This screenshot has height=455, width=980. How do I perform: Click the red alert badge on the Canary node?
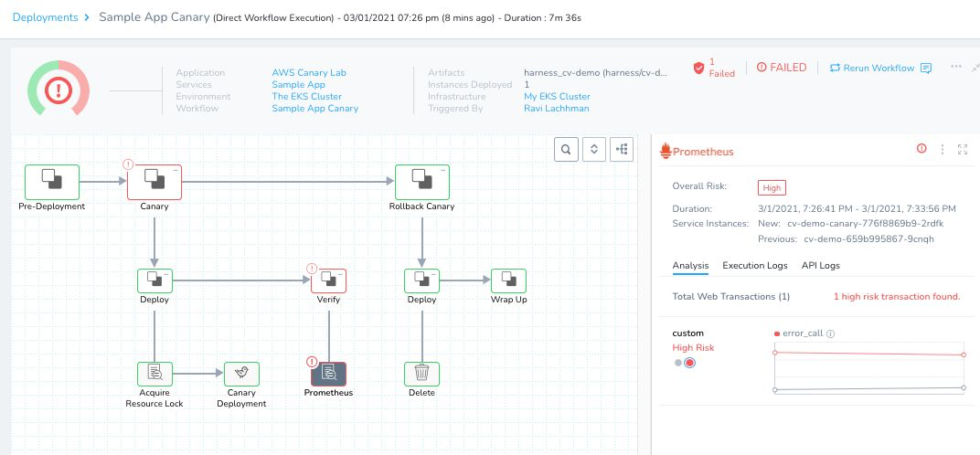(x=128, y=165)
